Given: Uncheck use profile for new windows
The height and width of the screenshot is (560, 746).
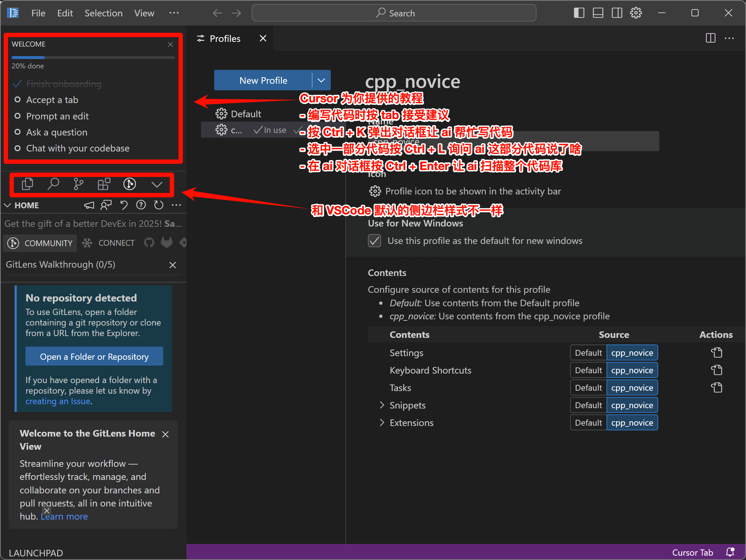Looking at the screenshot, I should [x=374, y=241].
